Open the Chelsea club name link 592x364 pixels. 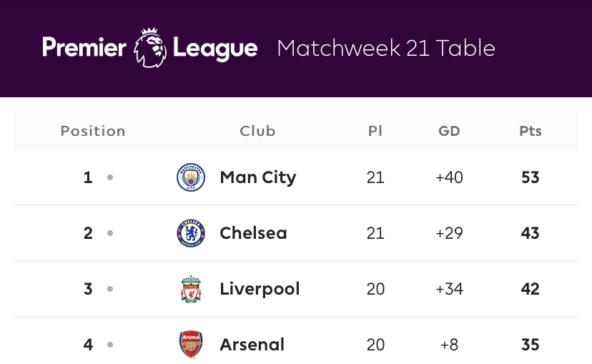pyautogui.click(x=253, y=233)
